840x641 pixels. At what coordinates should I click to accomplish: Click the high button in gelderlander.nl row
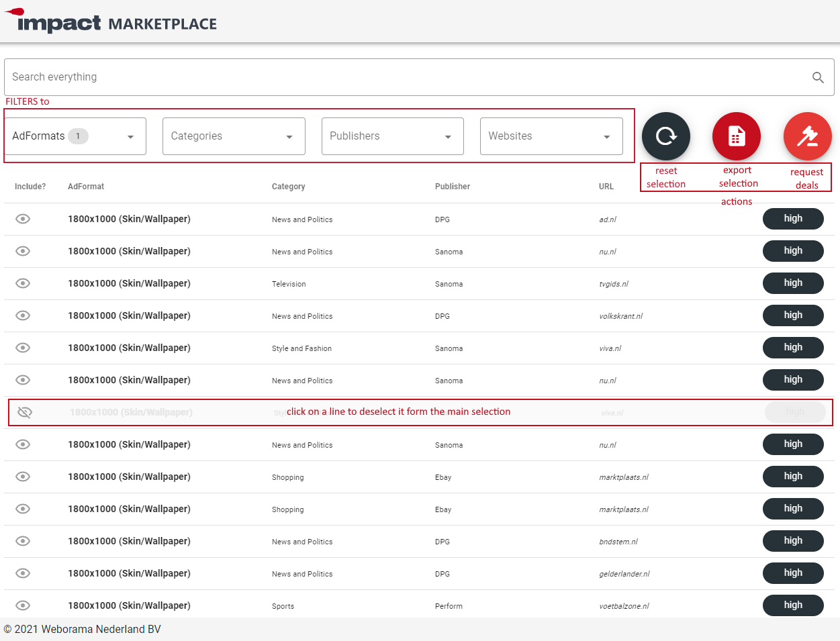[793, 573]
